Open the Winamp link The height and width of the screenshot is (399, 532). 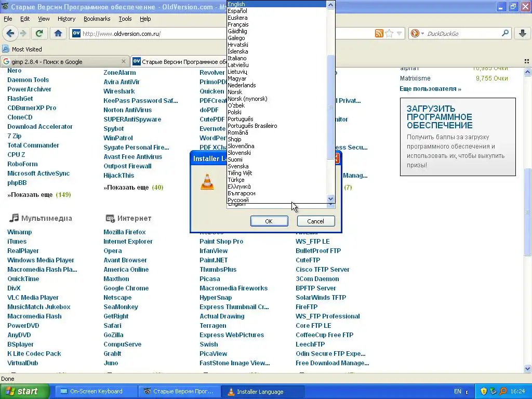point(19,232)
